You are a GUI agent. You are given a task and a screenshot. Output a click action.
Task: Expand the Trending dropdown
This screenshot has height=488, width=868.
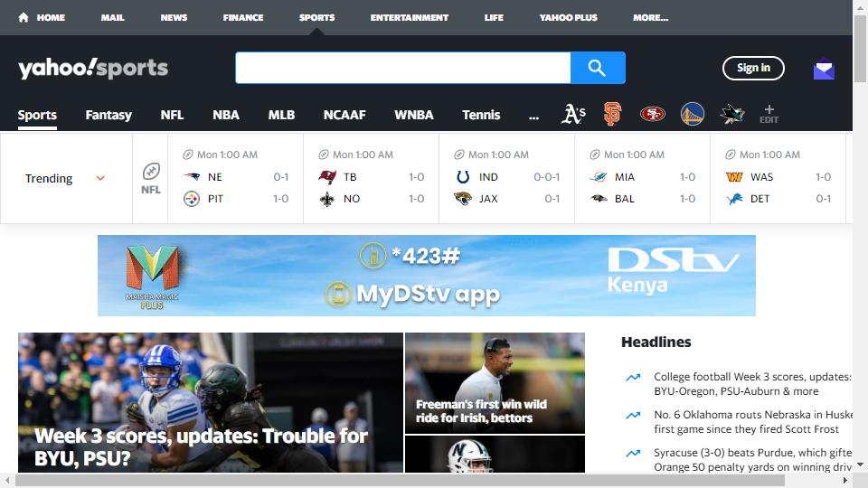(x=65, y=178)
